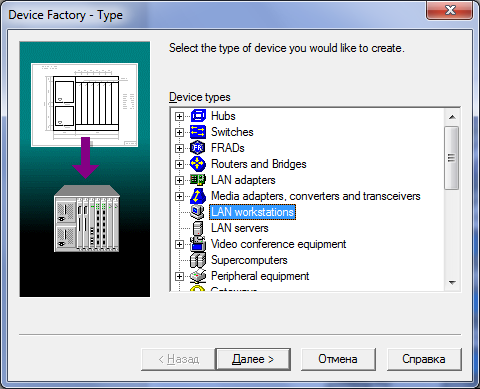Click the FRADs device icon
The image size is (480, 389).
click(x=198, y=148)
